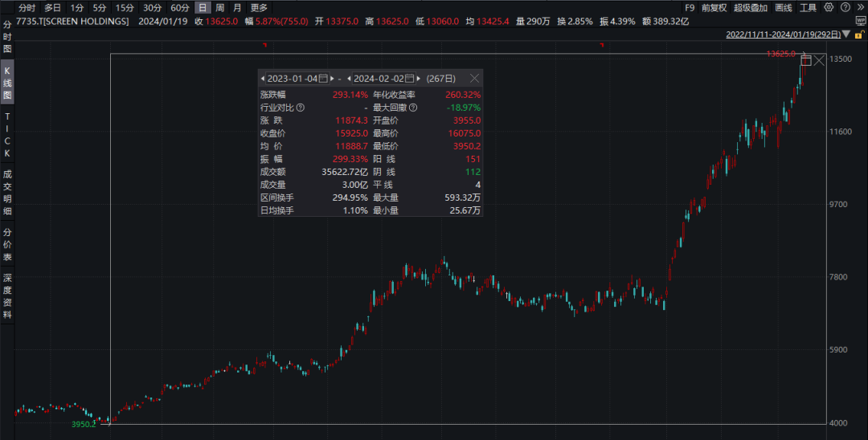Select the TICK side tab
Viewport: 868px width, 440px height.
point(7,135)
